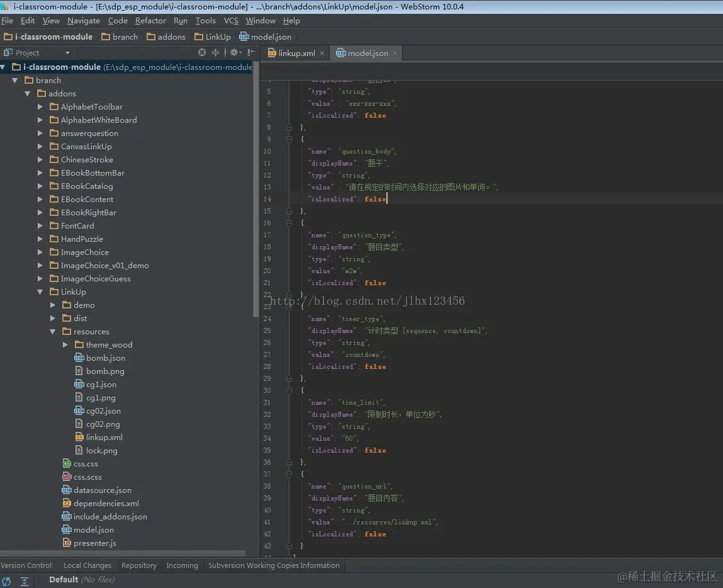Close the model.json tab

[x=395, y=54]
